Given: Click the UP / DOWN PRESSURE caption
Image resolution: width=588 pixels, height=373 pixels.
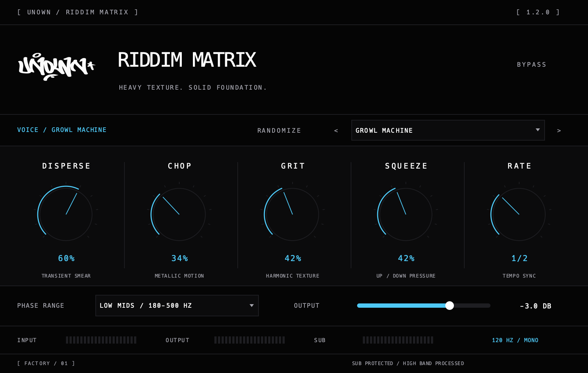Looking at the screenshot, I should [406, 276].
